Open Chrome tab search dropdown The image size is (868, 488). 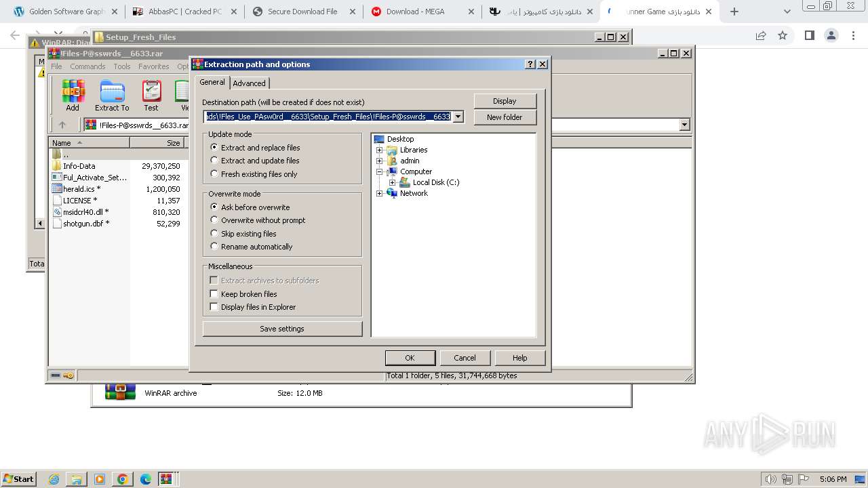point(787,12)
